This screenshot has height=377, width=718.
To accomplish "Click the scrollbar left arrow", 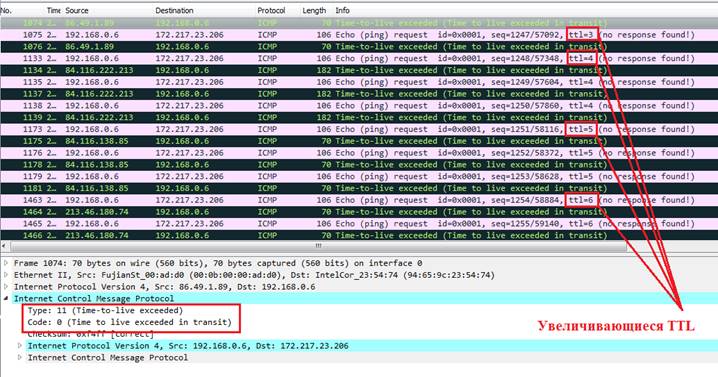I will click(4, 246).
